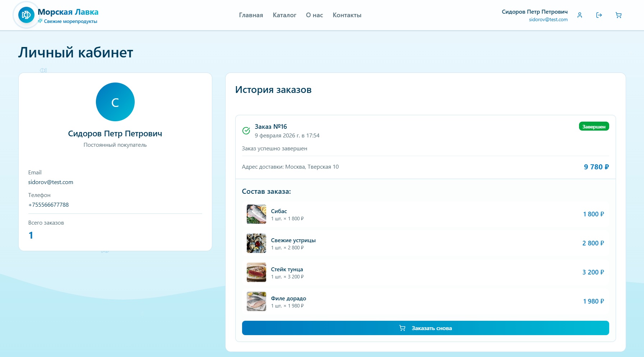Click the Морская Лавка site title link
This screenshot has width=644, height=357.
pyautogui.click(x=68, y=12)
